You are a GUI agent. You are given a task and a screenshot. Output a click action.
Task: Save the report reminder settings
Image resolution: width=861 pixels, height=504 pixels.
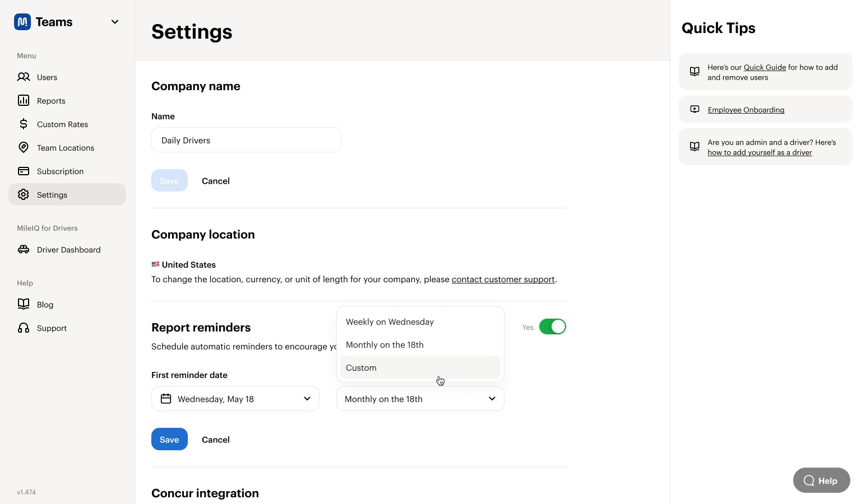pos(169,440)
